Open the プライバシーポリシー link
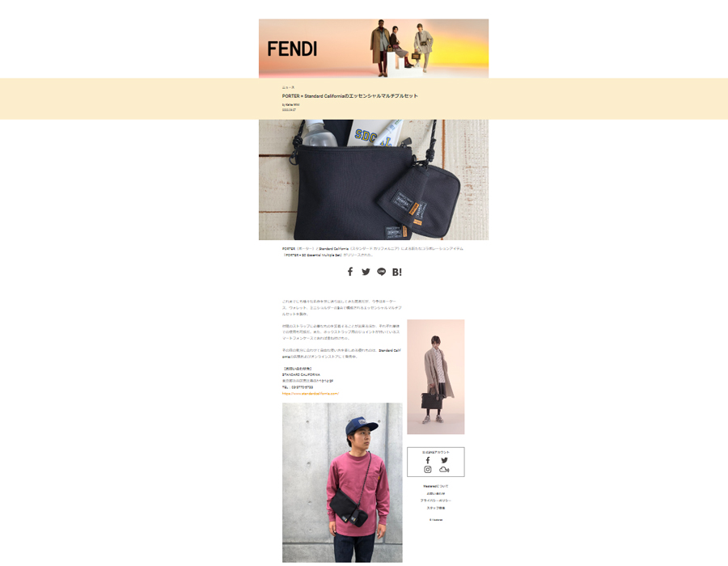The width and height of the screenshot is (728, 566). [435, 501]
